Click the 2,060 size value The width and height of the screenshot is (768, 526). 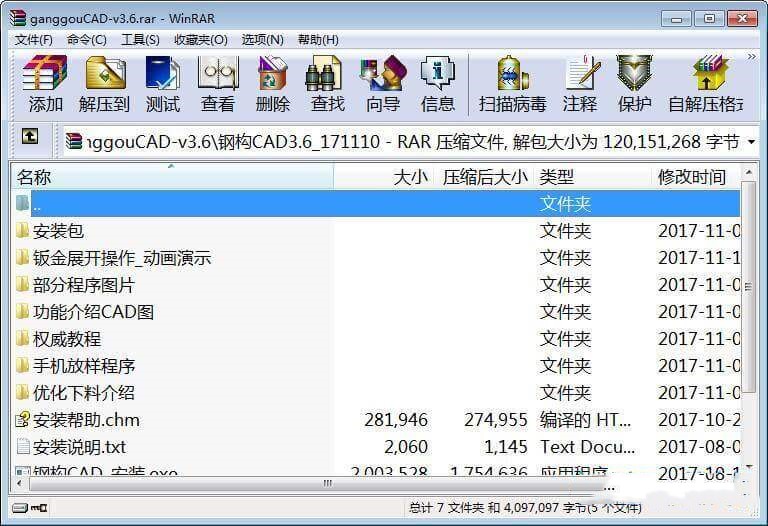406,447
